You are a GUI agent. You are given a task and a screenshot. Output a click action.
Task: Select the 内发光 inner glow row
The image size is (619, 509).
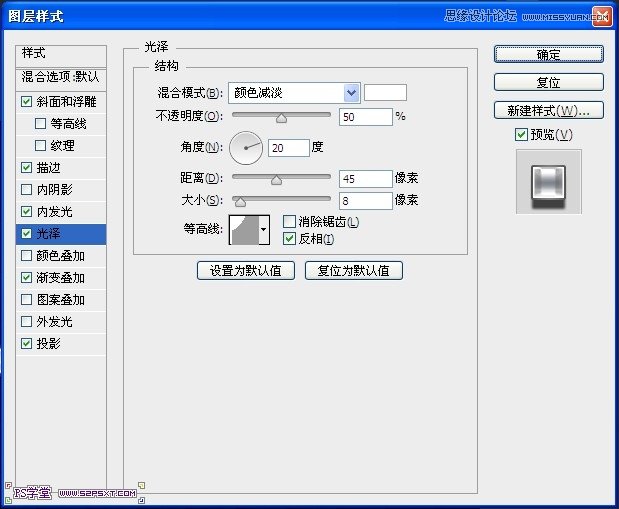coord(61,212)
